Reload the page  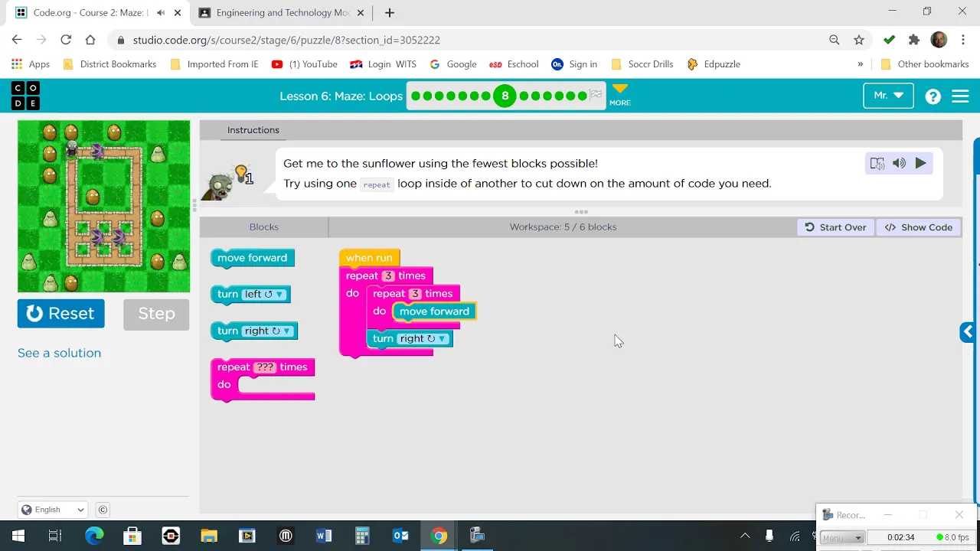click(66, 40)
